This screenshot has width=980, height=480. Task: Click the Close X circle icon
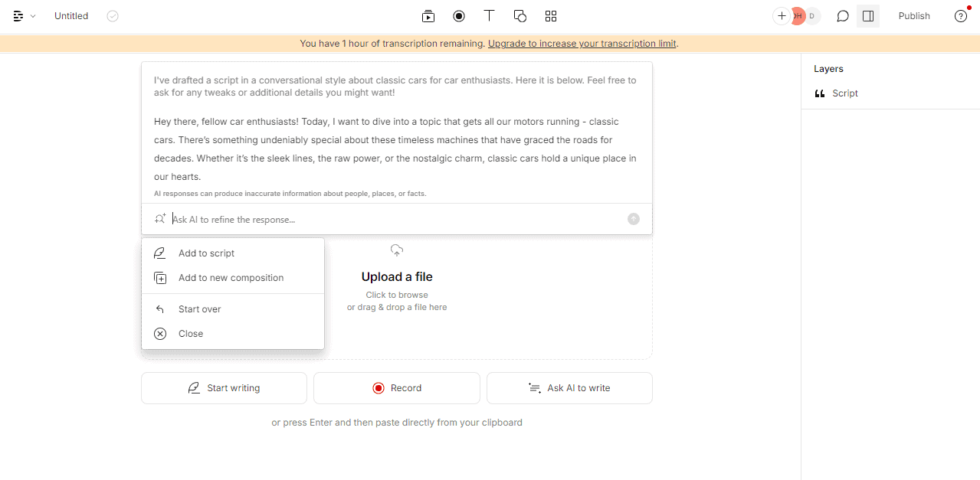pyautogui.click(x=160, y=334)
